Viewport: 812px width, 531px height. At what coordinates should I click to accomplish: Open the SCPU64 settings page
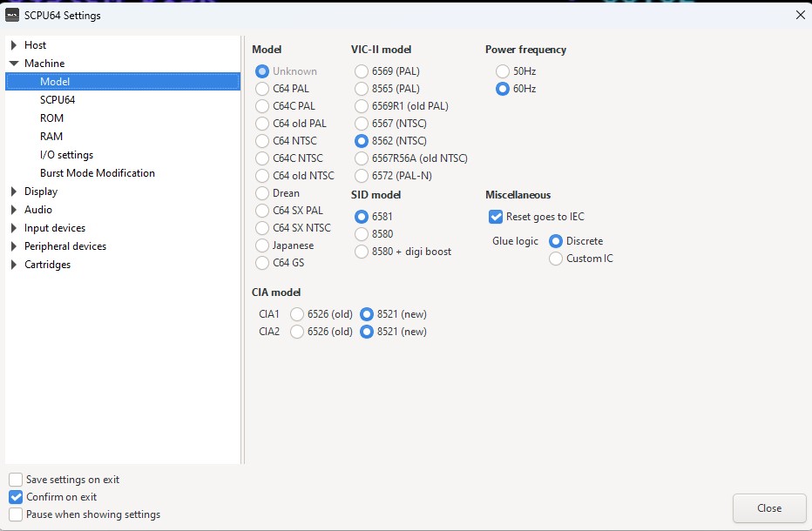[x=58, y=100]
